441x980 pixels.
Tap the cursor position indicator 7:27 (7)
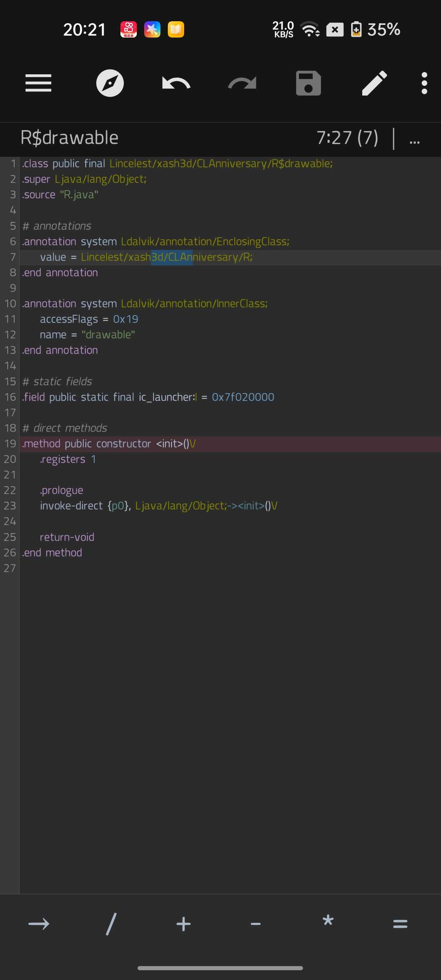tap(347, 138)
